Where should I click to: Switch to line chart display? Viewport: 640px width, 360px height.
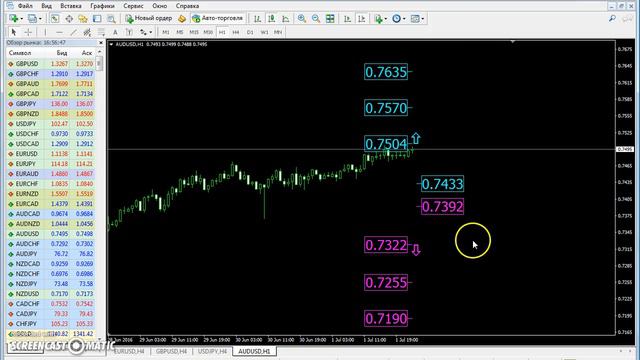coord(286,18)
